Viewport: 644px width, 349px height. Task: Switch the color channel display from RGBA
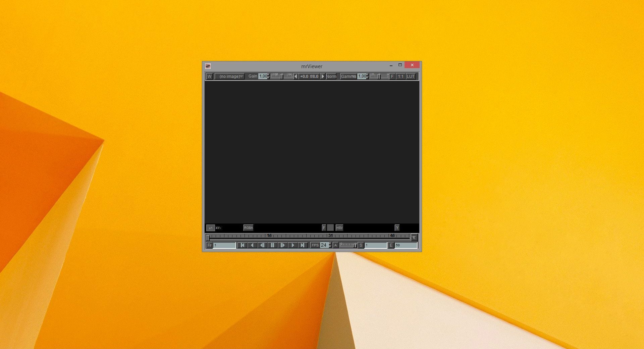click(x=248, y=228)
